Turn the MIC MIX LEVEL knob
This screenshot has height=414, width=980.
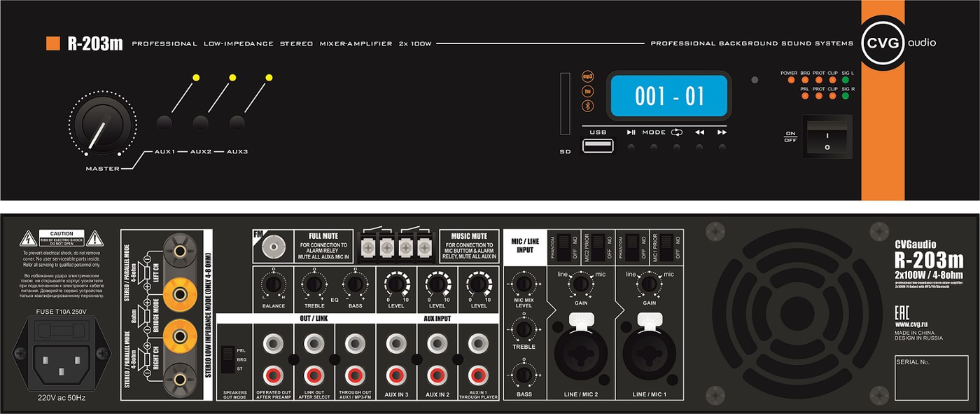(x=524, y=283)
